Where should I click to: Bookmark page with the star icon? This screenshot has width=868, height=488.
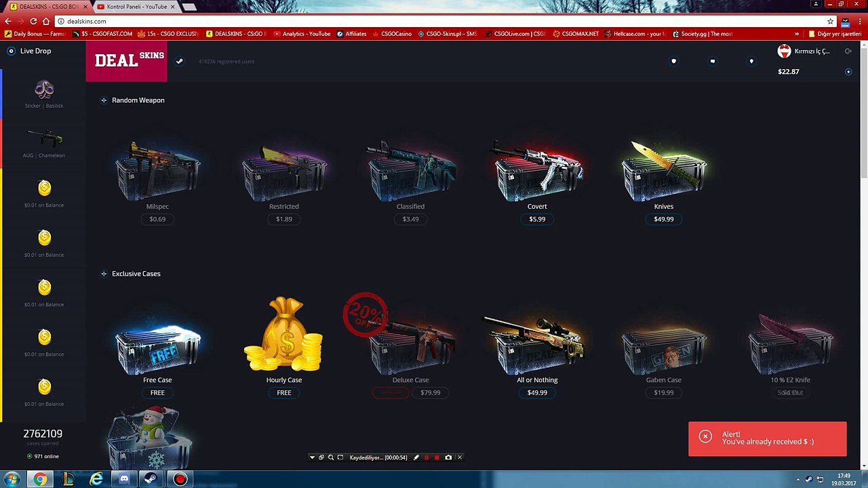830,21
